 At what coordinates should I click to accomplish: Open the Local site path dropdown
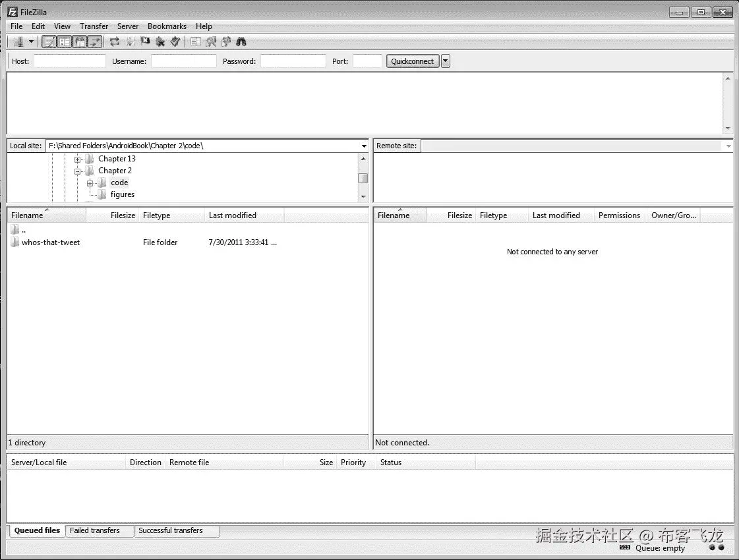(364, 146)
